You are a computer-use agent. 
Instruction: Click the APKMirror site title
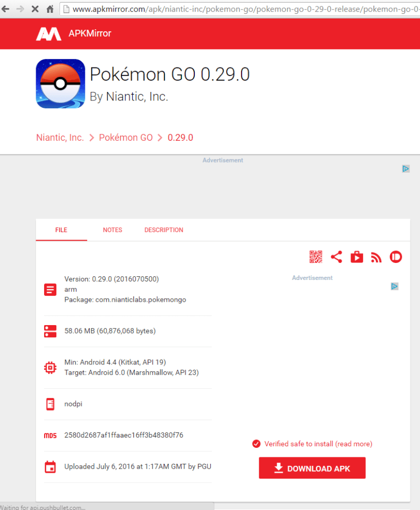90,33
